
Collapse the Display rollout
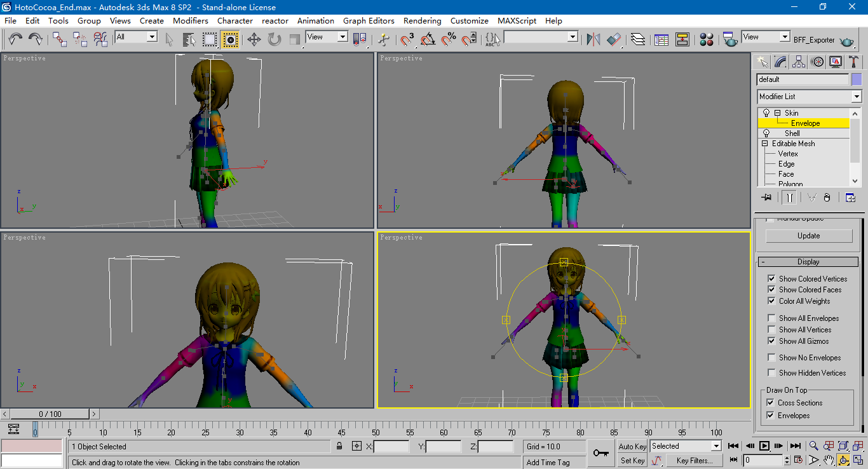tap(808, 262)
